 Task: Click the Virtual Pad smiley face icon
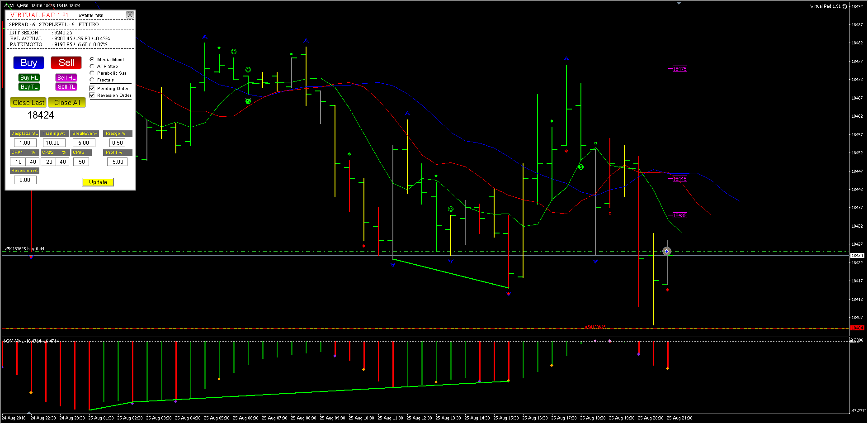click(x=844, y=6)
